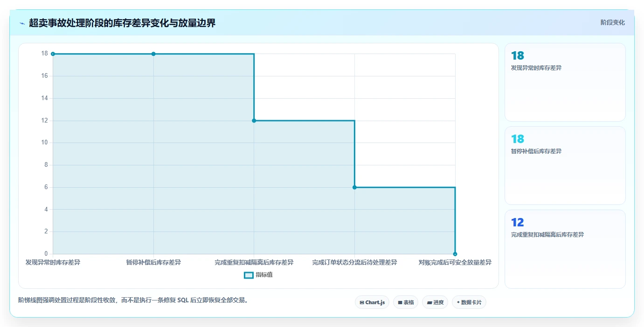Click the 暂停补偿后库存差异 data point at 18
The height and width of the screenshot is (327, 644).
(153, 54)
